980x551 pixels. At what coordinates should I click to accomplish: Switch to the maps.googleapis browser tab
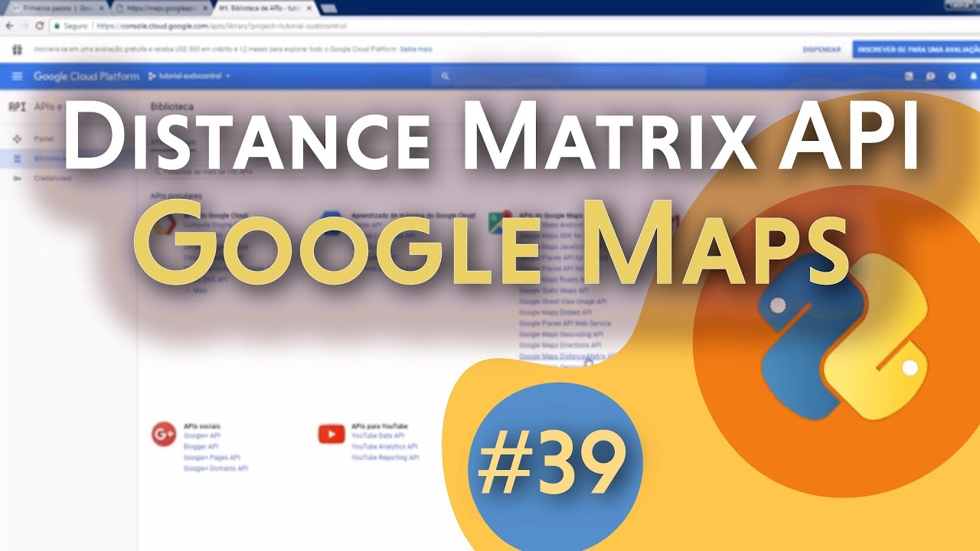[x=159, y=8]
